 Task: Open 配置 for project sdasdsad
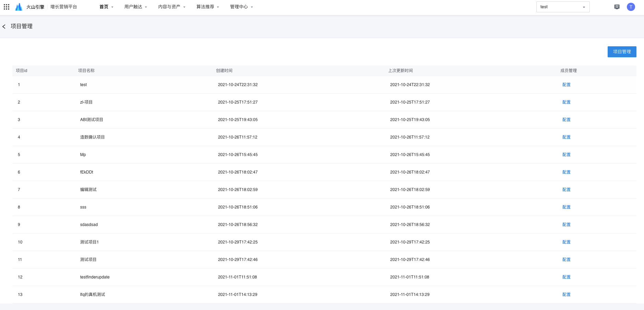[566, 225]
